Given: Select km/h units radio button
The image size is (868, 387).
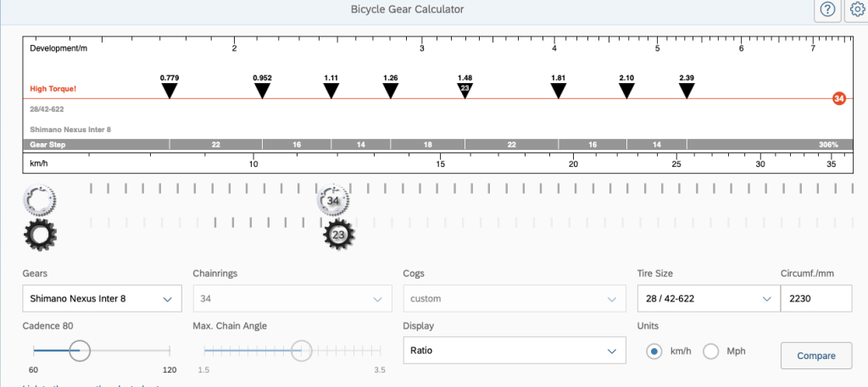Looking at the screenshot, I should [654, 351].
